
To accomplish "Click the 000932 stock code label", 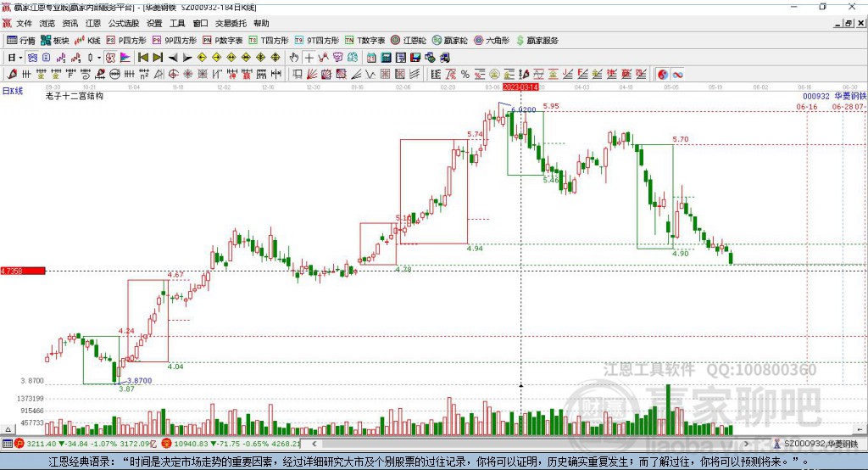I will click(816, 97).
